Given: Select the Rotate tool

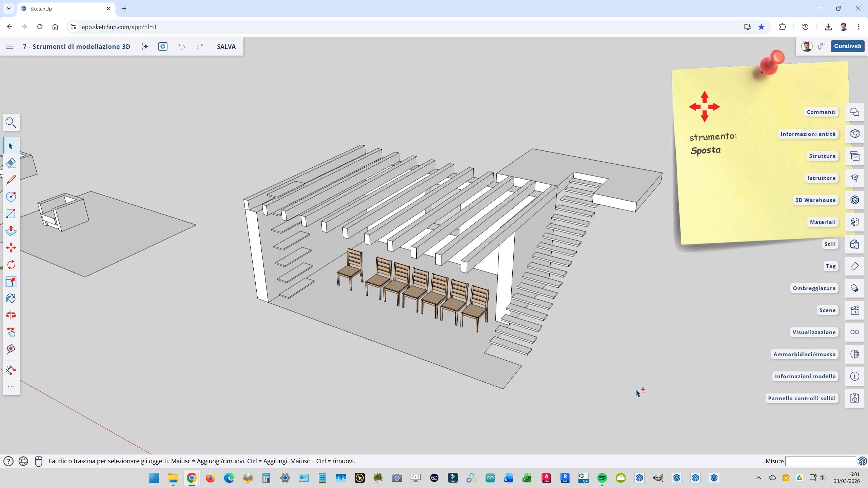Looking at the screenshot, I should tap(11, 264).
